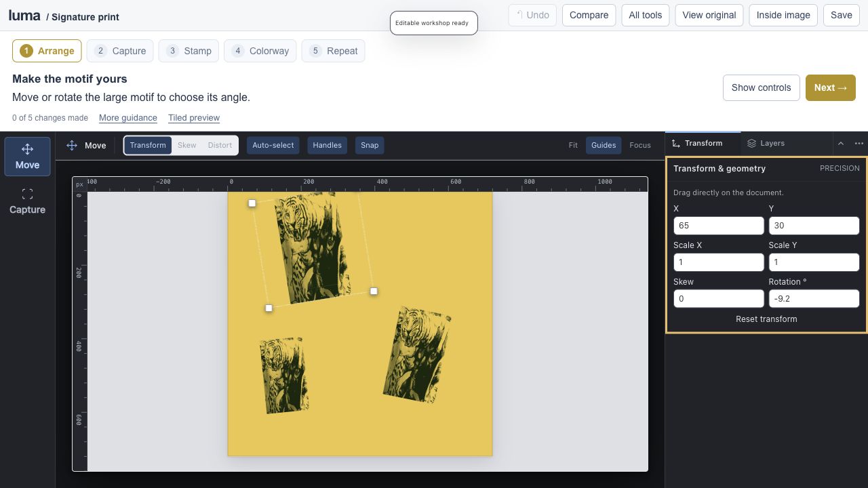
Task: Click the Move crosshair icon in options bar
Action: point(72,145)
